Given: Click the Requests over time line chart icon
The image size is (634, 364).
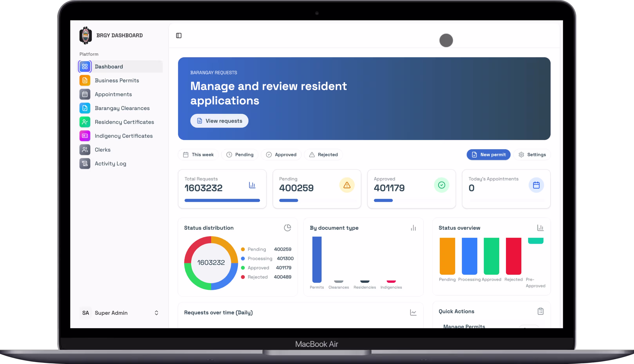Looking at the screenshot, I should [413, 313].
